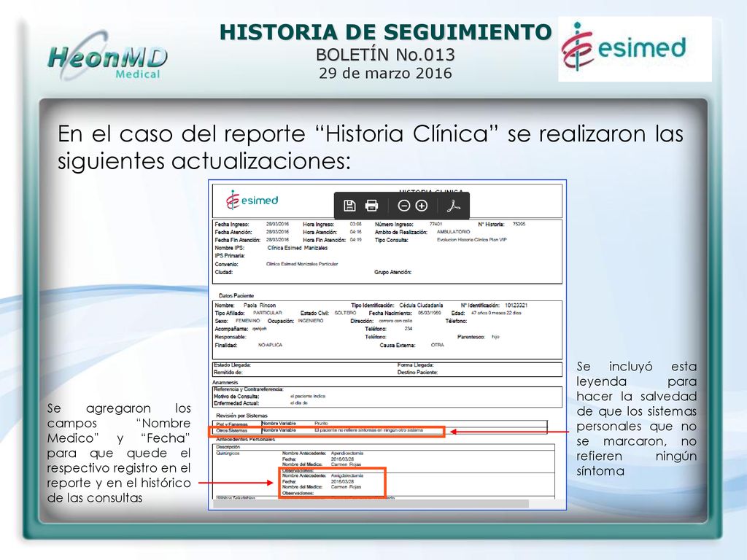Click 'El paciente no refiere síntomas' legend text
The image size is (747, 560).
click(368, 430)
